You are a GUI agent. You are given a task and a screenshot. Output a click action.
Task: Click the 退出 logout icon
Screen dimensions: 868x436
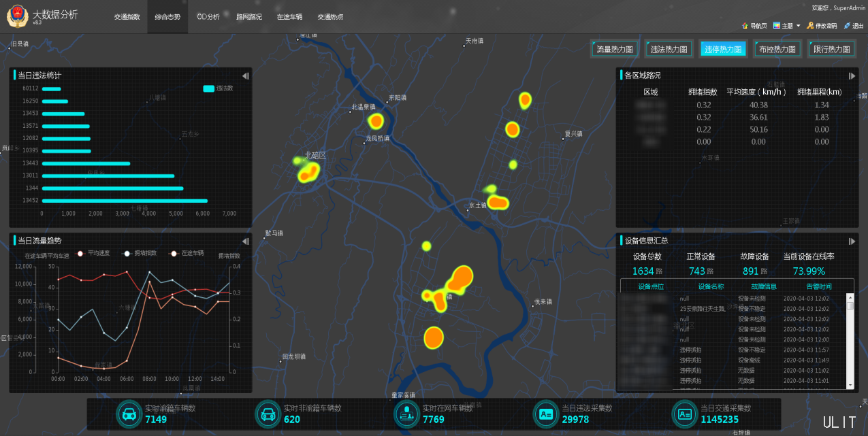point(847,26)
